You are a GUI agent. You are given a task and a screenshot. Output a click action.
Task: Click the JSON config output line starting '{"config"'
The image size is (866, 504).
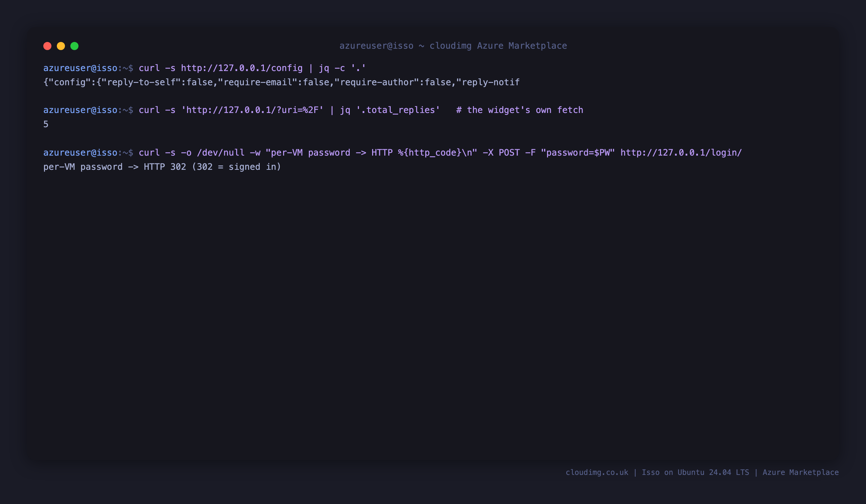(x=281, y=82)
